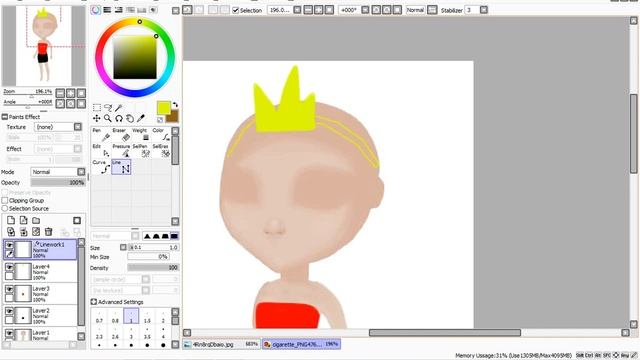Select the SelPen tool
640x360 pixels.
coord(141,151)
